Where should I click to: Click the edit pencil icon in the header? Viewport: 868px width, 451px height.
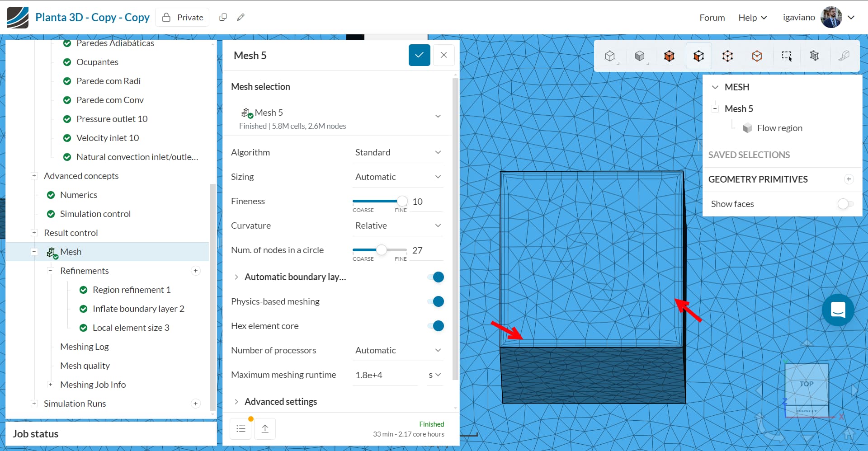pyautogui.click(x=241, y=17)
